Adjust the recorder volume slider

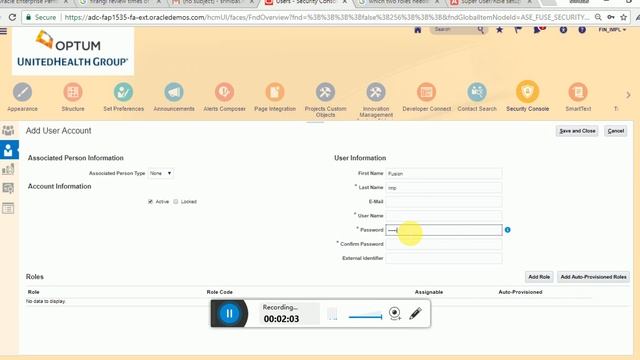[x=365, y=316]
